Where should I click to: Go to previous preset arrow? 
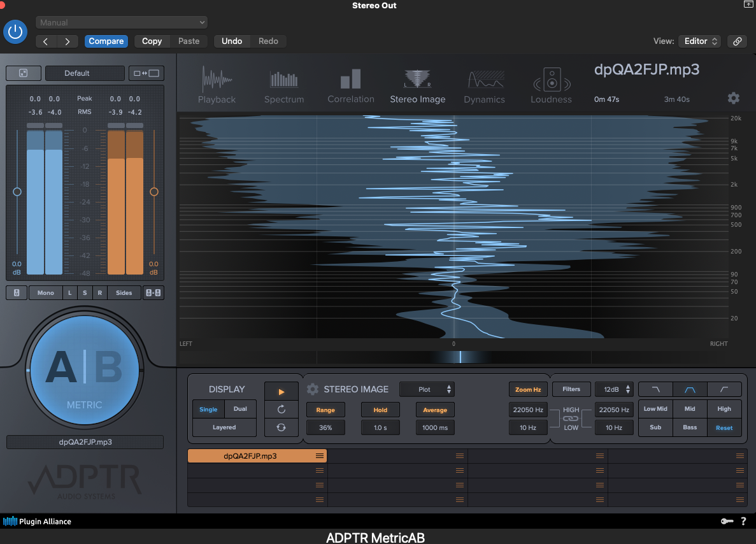(x=45, y=41)
